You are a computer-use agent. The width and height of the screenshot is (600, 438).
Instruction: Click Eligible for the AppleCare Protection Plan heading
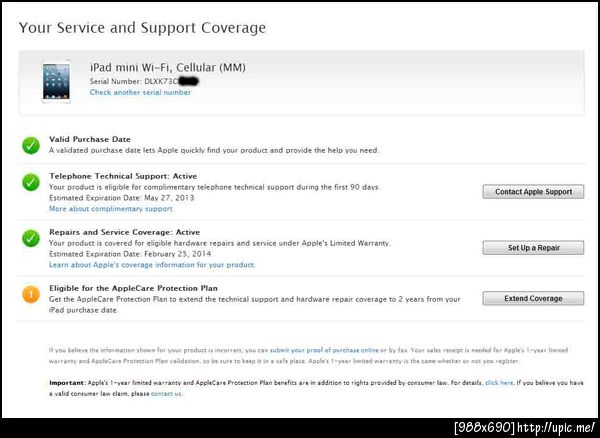coord(134,288)
